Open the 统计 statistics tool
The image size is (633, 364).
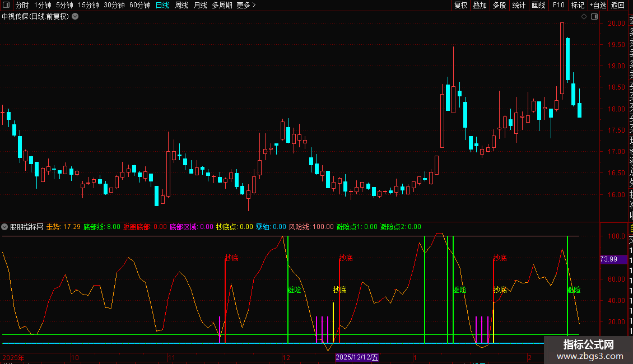click(519, 5)
